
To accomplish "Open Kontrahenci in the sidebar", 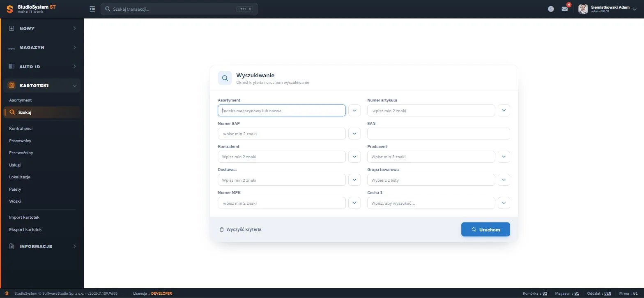I will coord(21,128).
